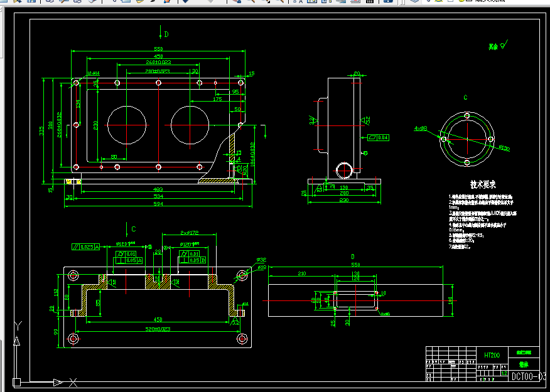Viewport: 550px width, 392px height.
Task: Open Layer Properties Manager stack icon
Action: coord(414,1)
